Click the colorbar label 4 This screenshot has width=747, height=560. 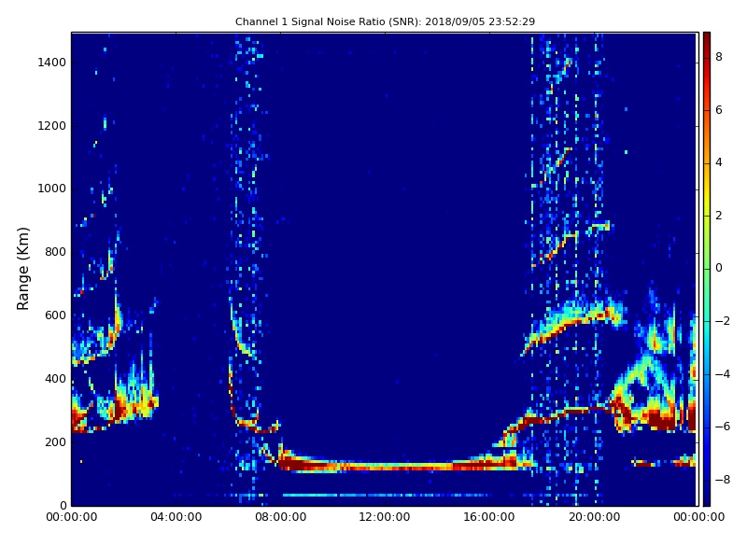(719, 162)
